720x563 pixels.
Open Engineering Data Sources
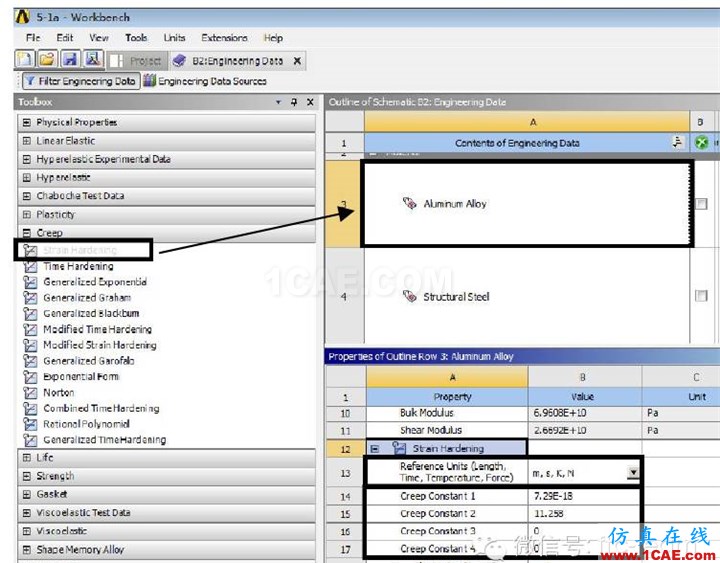[x=205, y=81]
